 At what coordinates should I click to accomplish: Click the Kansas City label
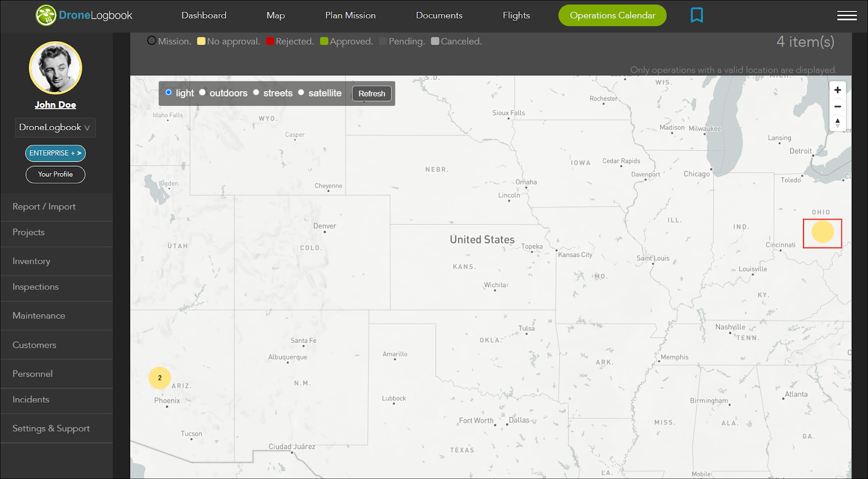point(575,255)
